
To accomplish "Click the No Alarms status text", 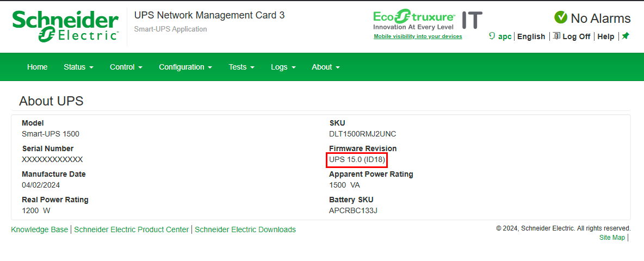I will click(600, 18).
